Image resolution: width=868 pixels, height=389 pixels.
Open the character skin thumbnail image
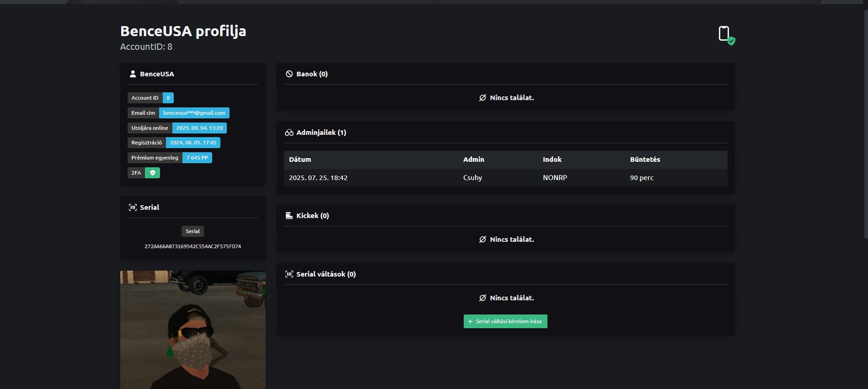(193, 330)
